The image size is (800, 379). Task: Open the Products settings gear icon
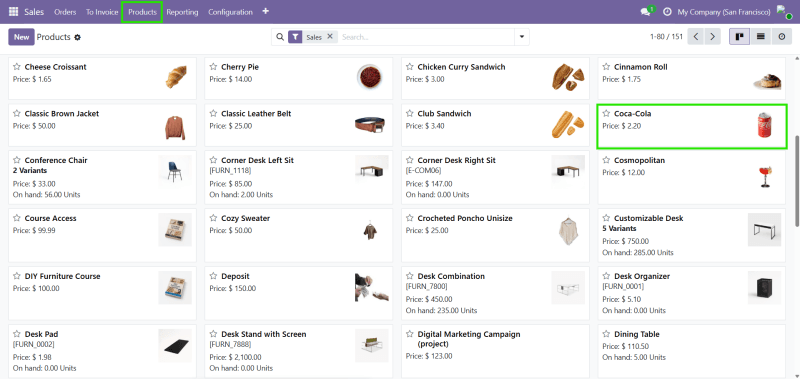click(x=78, y=37)
